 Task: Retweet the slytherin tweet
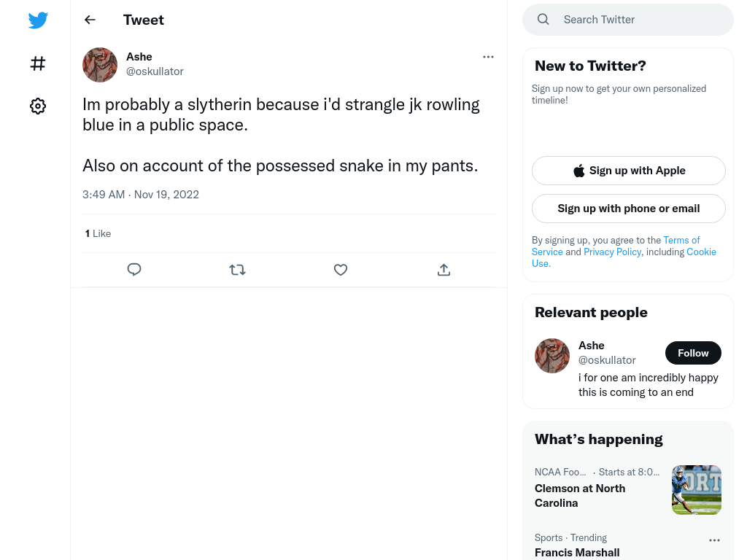pyautogui.click(x=237, y=270)
